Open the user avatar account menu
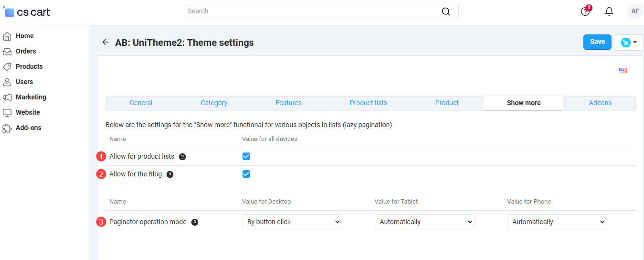This screenshot has width=644, height=260. [x=635, y=11]
